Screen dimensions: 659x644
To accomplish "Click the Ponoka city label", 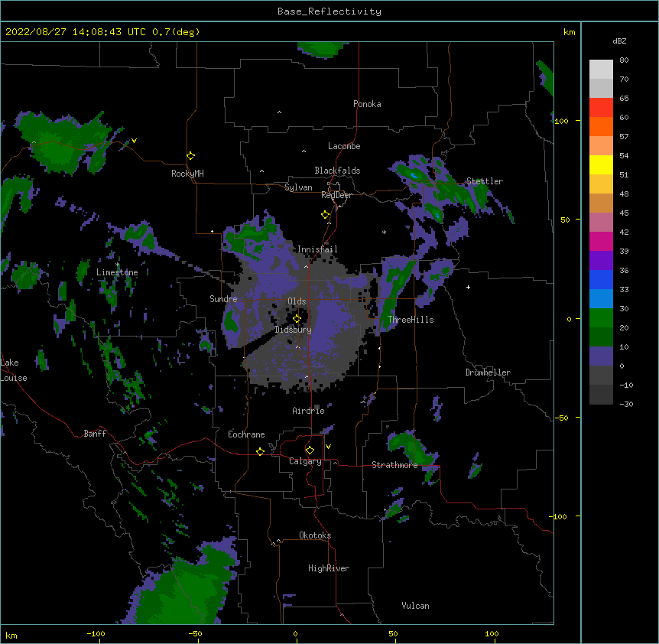I will 367,104.
